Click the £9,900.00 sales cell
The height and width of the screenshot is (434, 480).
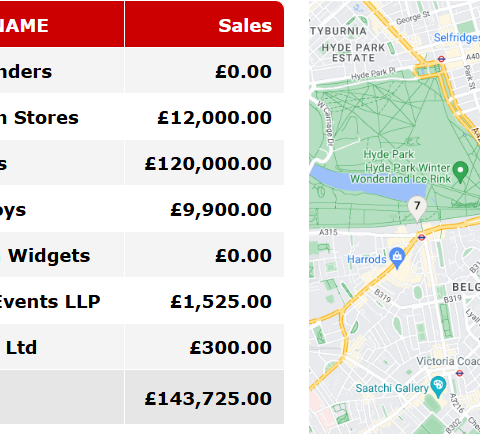coord(204,209)
